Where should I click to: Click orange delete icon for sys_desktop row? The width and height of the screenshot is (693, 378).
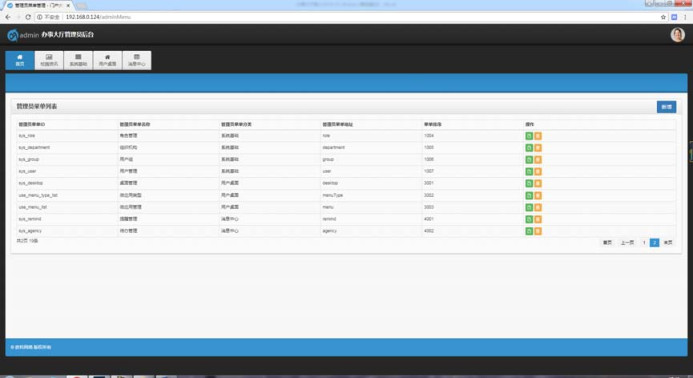click(538, 183)
